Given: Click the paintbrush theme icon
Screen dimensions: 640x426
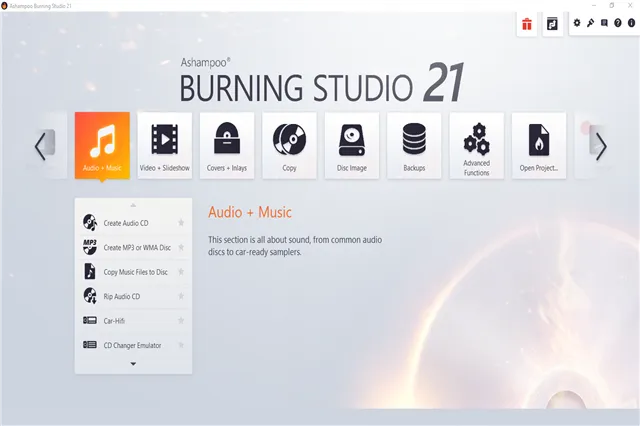Looking at the screenshot, I should pos(590,23).
